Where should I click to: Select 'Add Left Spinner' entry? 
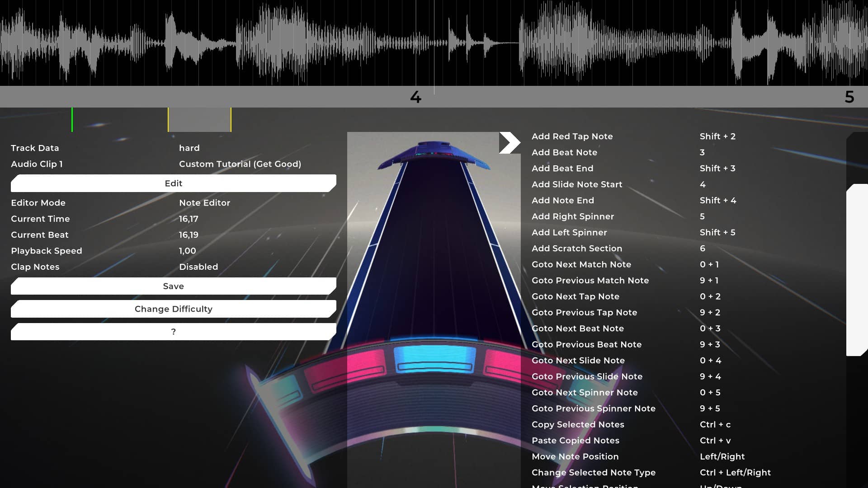point(569,233)
